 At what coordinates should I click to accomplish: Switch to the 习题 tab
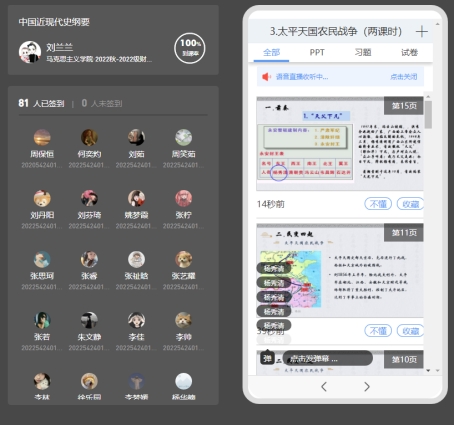[x=363, y=52]
